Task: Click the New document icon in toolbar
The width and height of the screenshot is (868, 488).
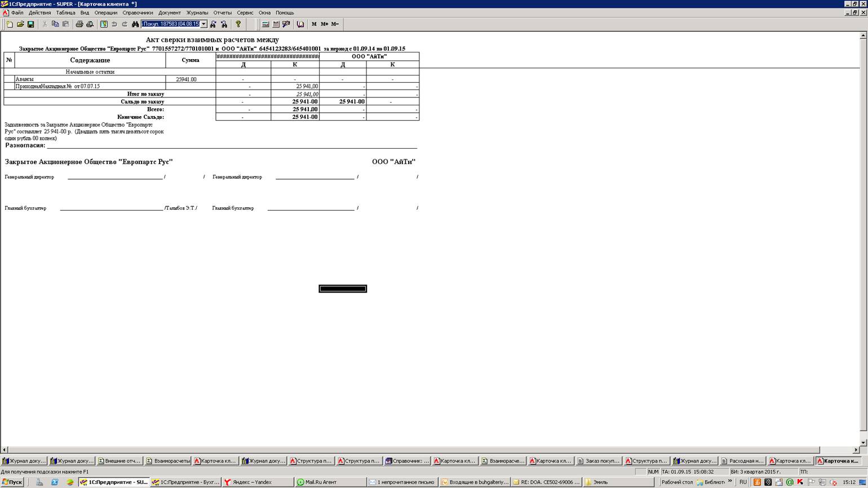Action: click(x=10, y=24)
